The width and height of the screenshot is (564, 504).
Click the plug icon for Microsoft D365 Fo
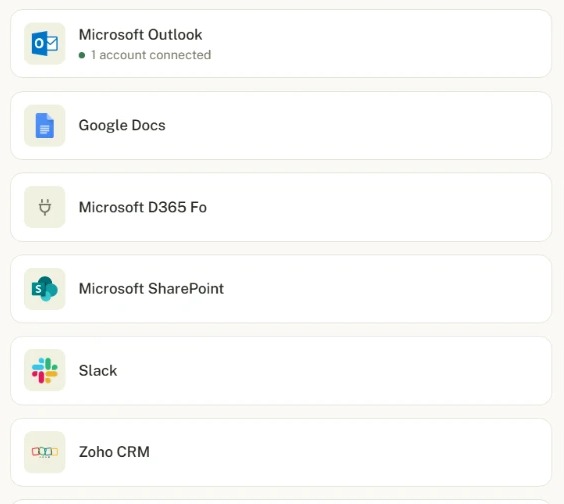[x=45, y=207]
